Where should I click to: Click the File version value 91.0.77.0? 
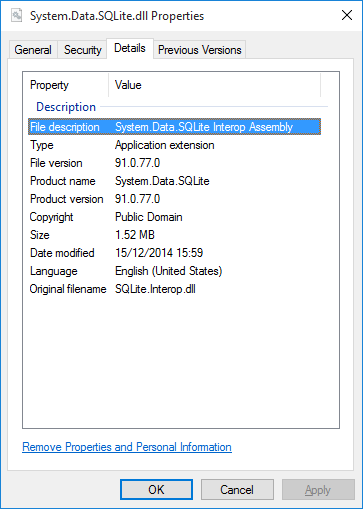coord(137,163)
